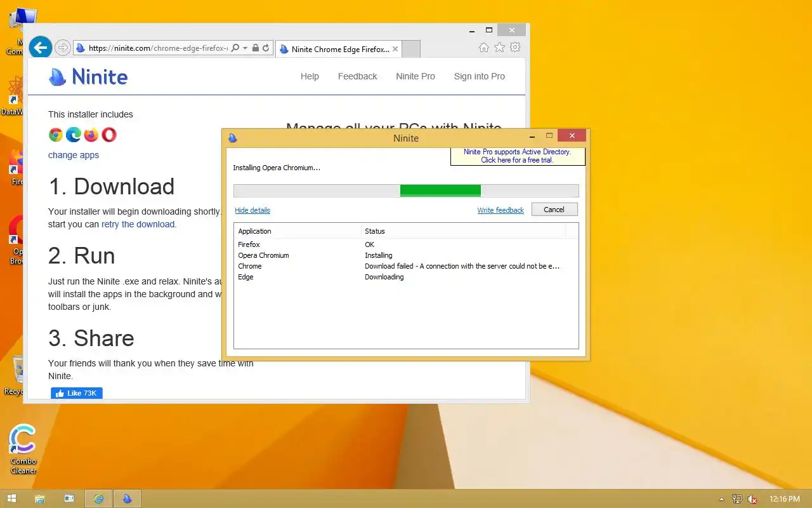This screenshot has height=508, width=812.
Task: Click the Edge icon under installer includes
Action: pyautogui.click(x=74, y=135)
